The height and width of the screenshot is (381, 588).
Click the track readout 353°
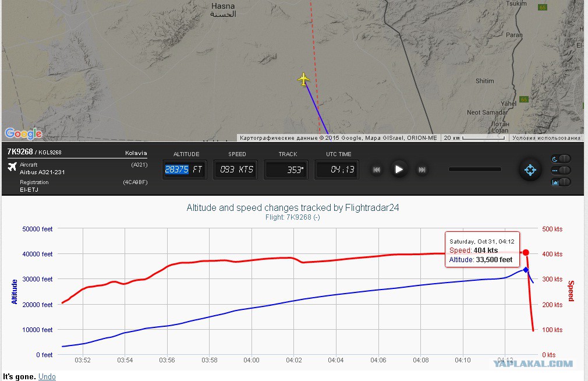coord(286,170)
